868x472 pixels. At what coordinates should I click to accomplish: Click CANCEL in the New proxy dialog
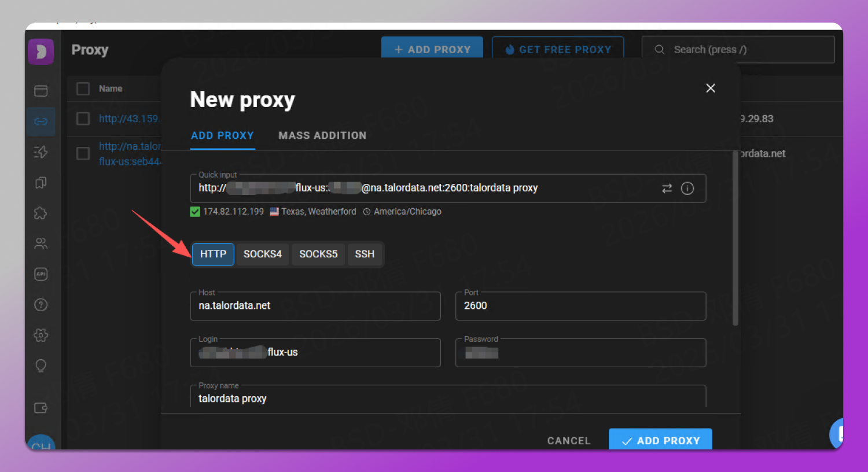click(568, 440)
